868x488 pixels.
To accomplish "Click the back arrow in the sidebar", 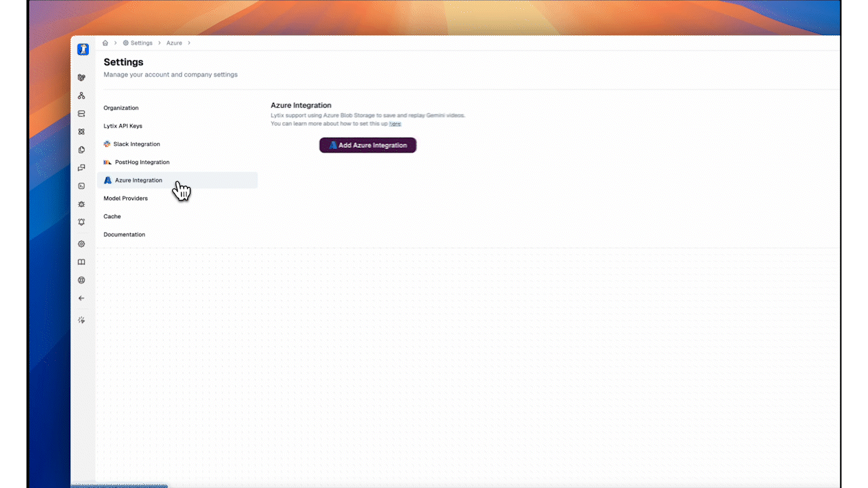I will [x=81, y=298].
